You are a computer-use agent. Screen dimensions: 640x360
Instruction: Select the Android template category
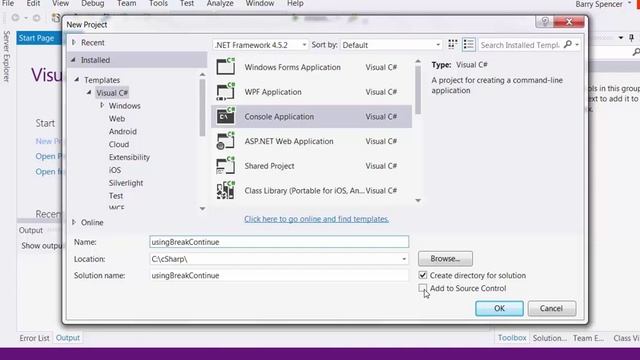(x=122, y=131)
